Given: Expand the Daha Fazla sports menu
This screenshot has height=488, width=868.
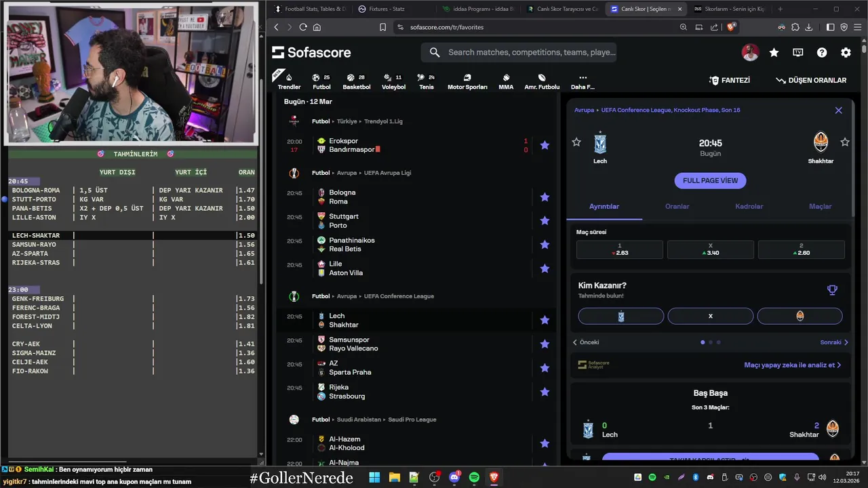Looking at the screenshot, I should pyautogui.click(x=583, y=81).
